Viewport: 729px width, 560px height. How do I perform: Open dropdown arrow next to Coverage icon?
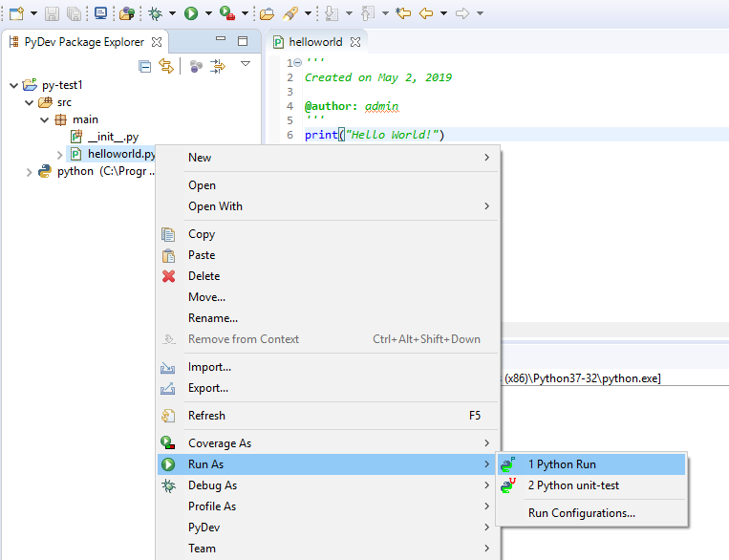[245, 13]
